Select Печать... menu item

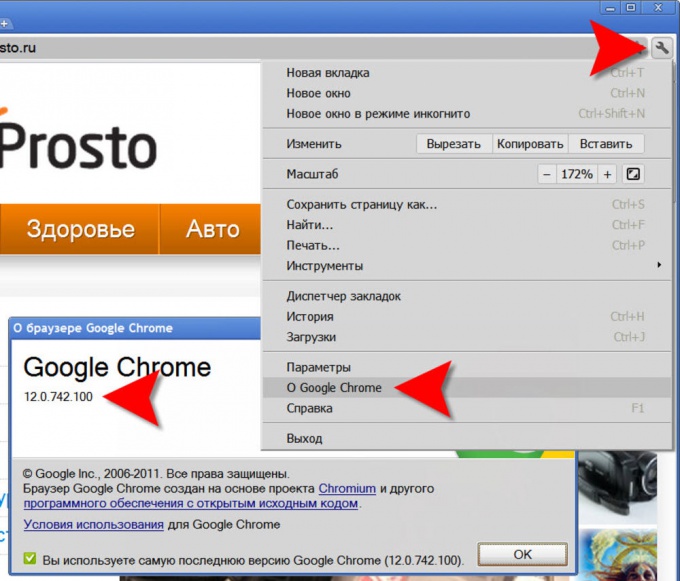(467, 245)
